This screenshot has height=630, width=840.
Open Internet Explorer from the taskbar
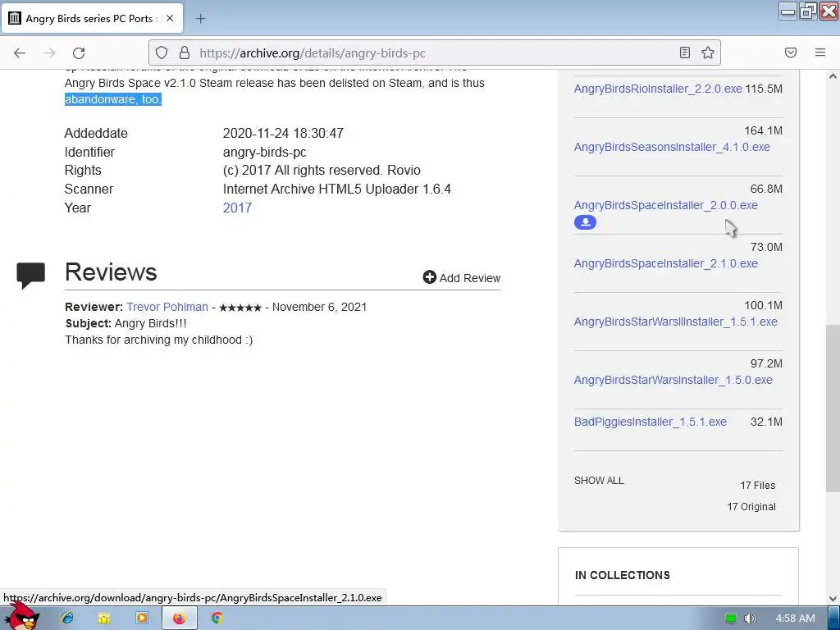click(67, 619)
